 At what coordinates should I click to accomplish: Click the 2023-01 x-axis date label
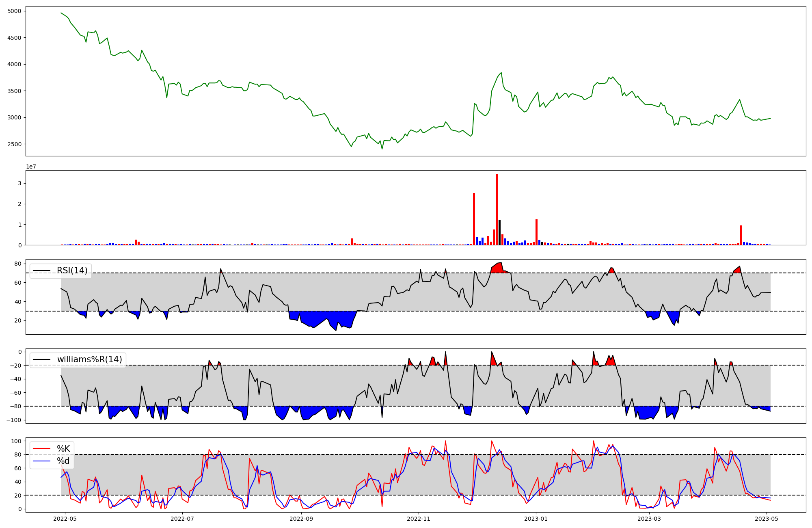point(536,519)
